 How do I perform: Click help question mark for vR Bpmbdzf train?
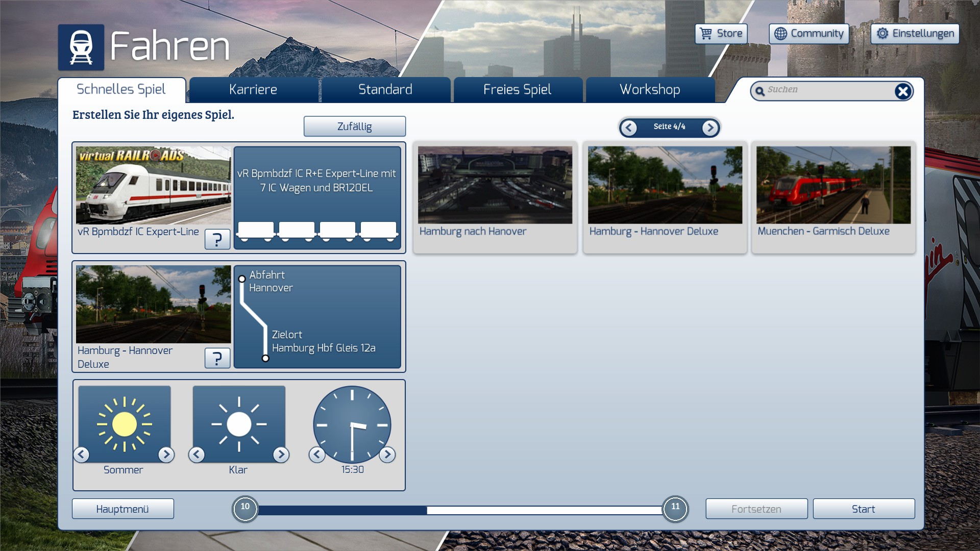click(217, 239)
